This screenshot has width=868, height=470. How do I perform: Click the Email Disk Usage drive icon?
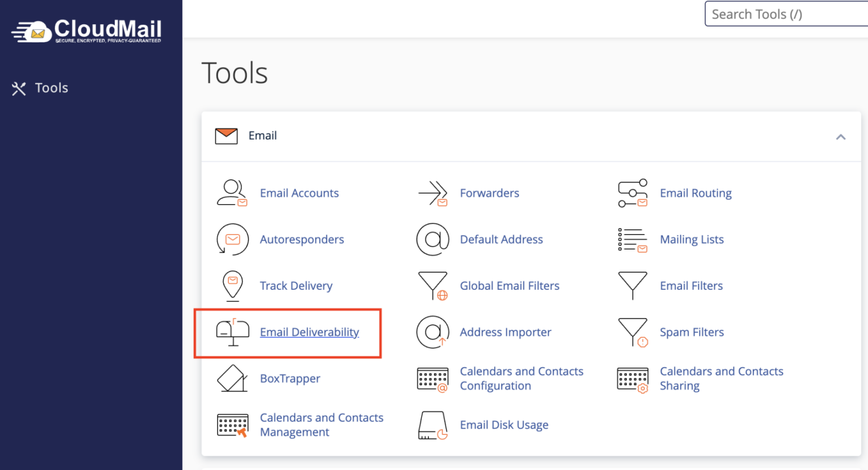pyautogui.click(x=433, y=425)
